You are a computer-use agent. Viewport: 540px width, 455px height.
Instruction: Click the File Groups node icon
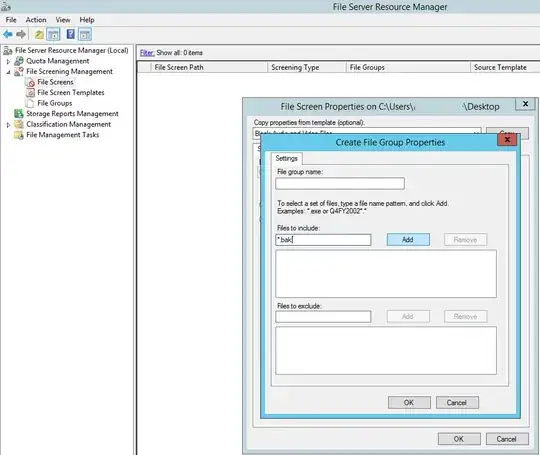click(x=31, y=103)
